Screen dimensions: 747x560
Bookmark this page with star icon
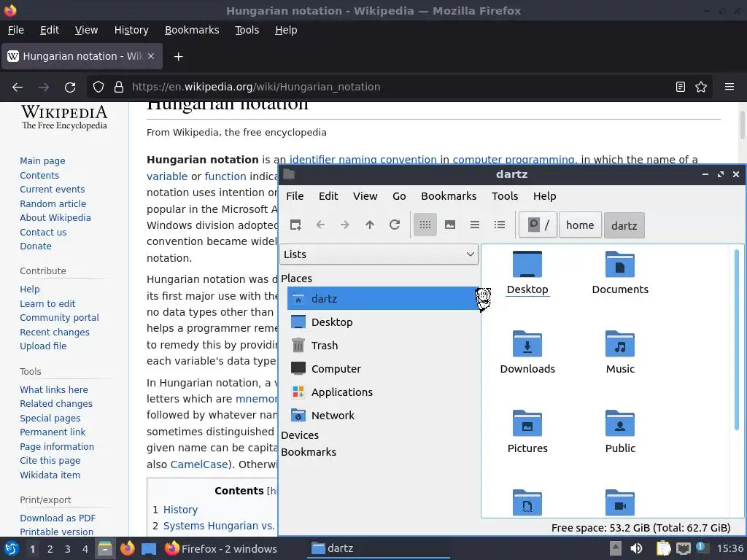pos(701,87)
